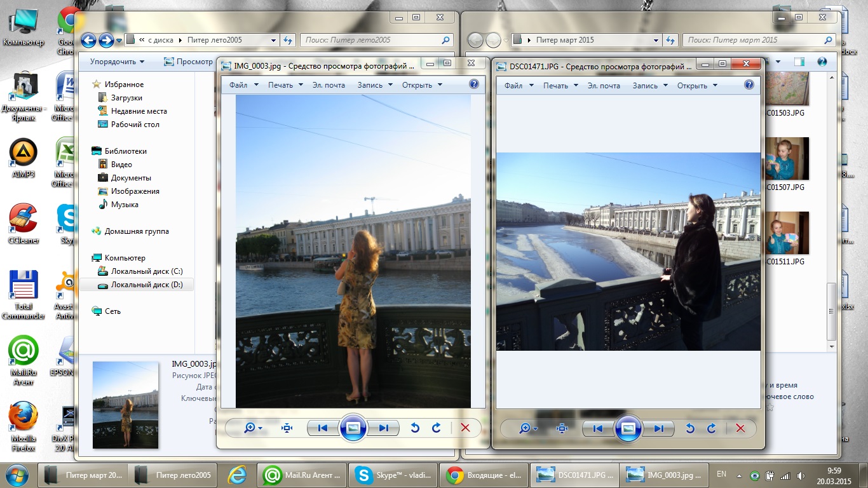The width and height of the screenshot is (868, 488).
Task: Go back in Питер лето2005 explorer
Action: [x=88, y=40]
